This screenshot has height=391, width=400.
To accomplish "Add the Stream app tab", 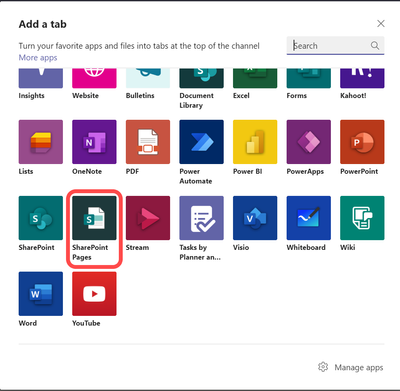I will tap(148, 218).
